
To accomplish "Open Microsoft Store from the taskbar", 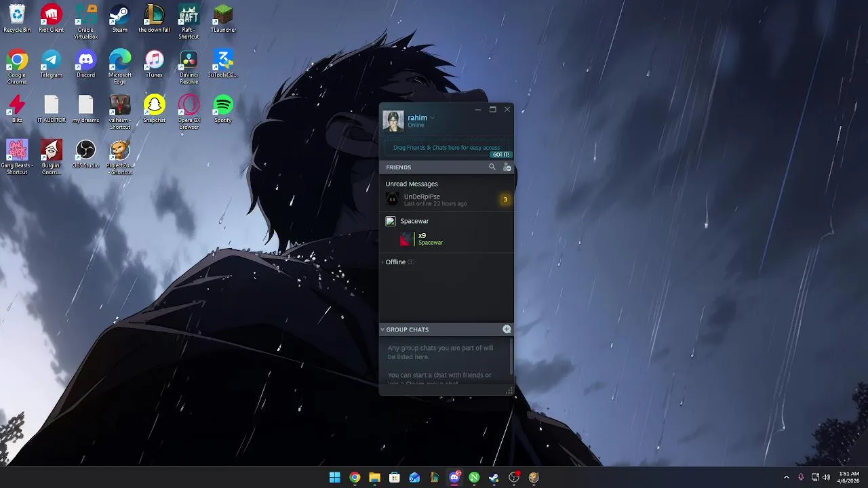I will point(395,477).
